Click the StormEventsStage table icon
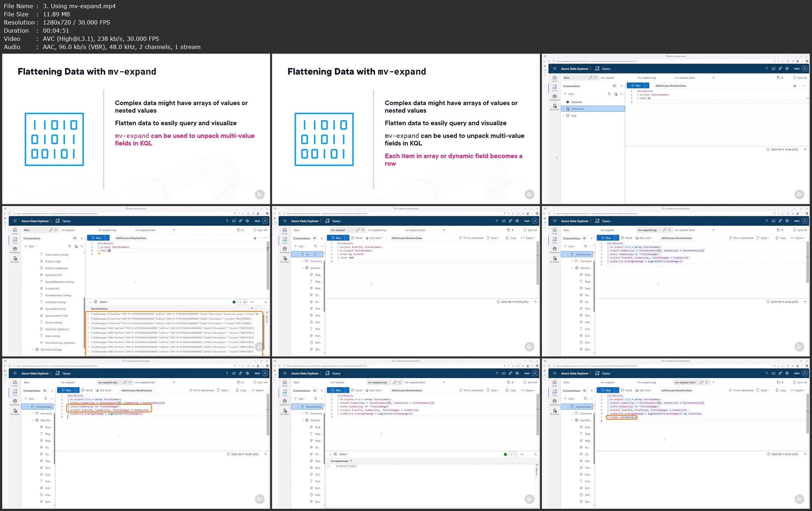Image resolution: width=812 pixels, height=511 pixels. (37, 349)
